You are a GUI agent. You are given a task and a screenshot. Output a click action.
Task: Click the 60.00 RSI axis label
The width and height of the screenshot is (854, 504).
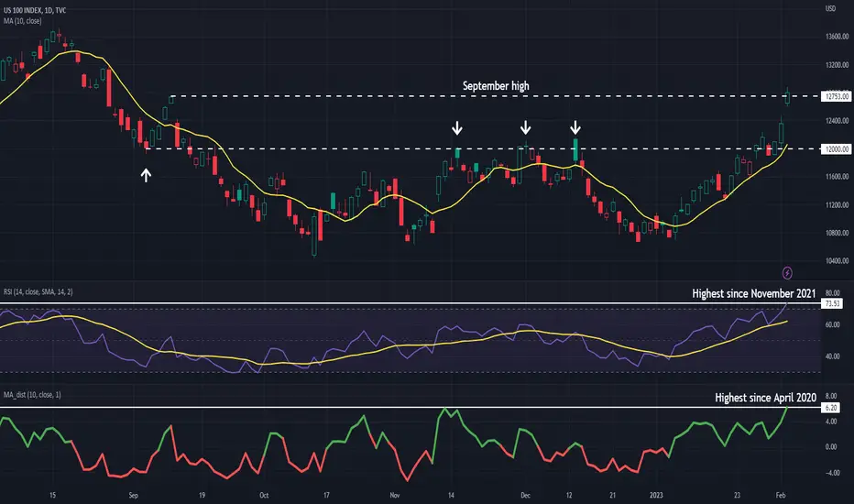832,324
